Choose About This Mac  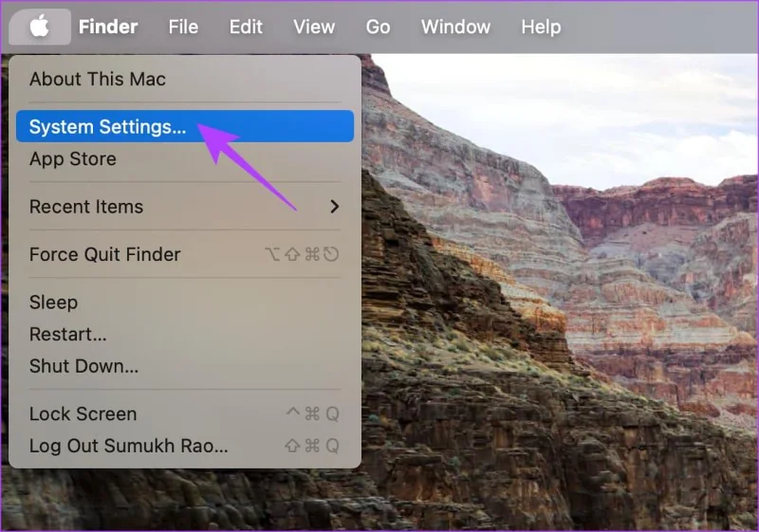point(185,79)
